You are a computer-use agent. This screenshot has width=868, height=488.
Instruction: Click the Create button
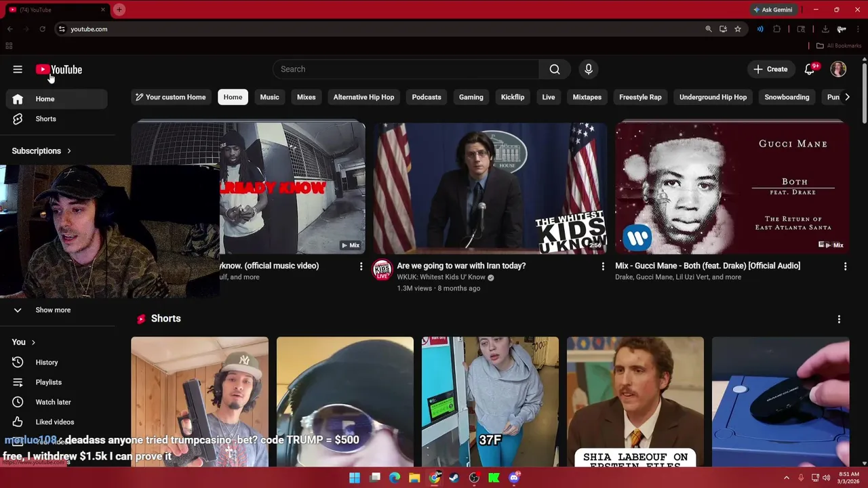(770, 69)
